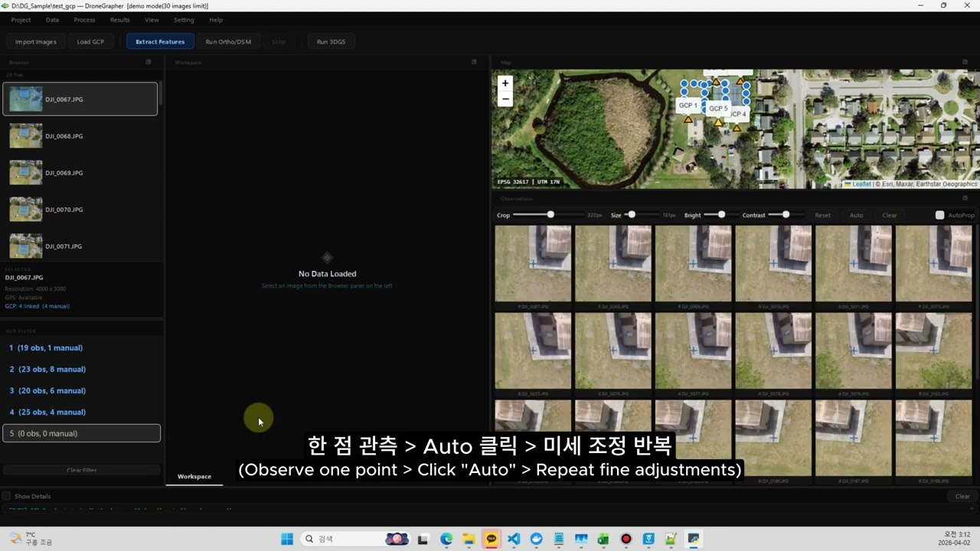Select DJI_0067.JPG in the Browser list
The height and width of the screenshot is (551, 980).
coord(80,99)
